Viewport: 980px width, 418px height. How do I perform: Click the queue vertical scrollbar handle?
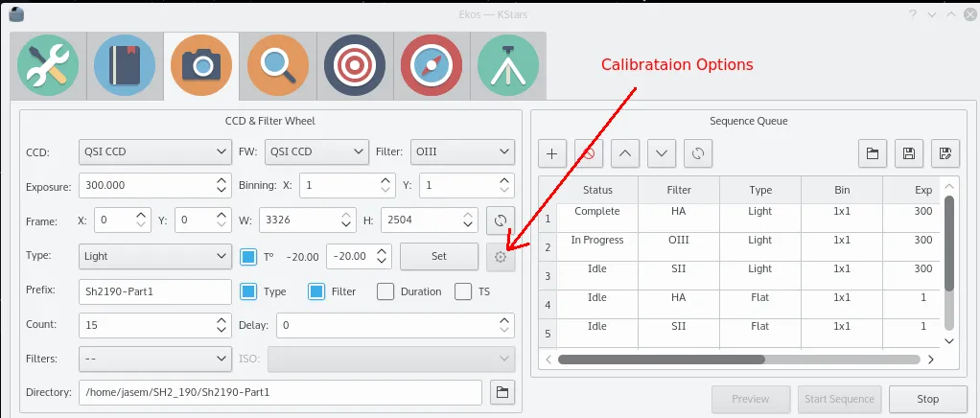(x=948, y=244)
